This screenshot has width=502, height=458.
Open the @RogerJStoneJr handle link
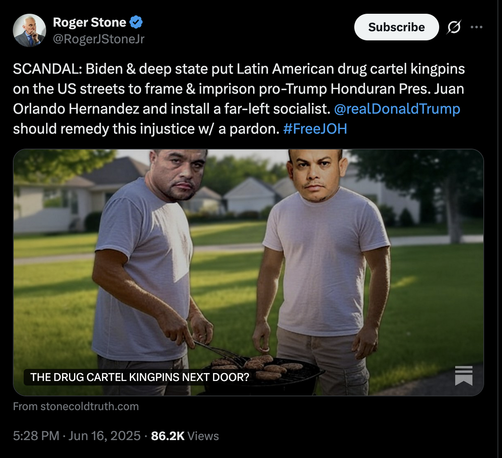99,39
